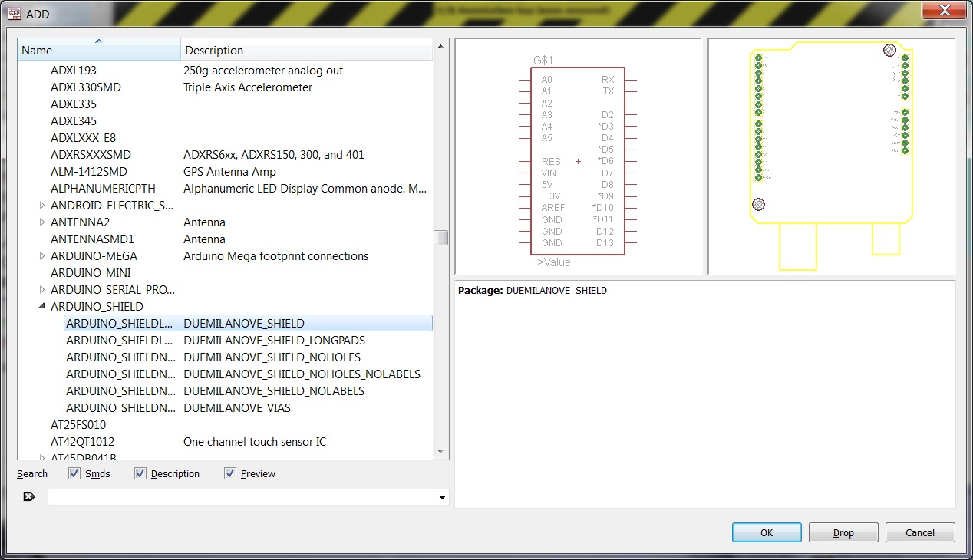Close the ADD dialog with the X button
Viewport: 973px width, 560px height.
[x=945, y=9]
